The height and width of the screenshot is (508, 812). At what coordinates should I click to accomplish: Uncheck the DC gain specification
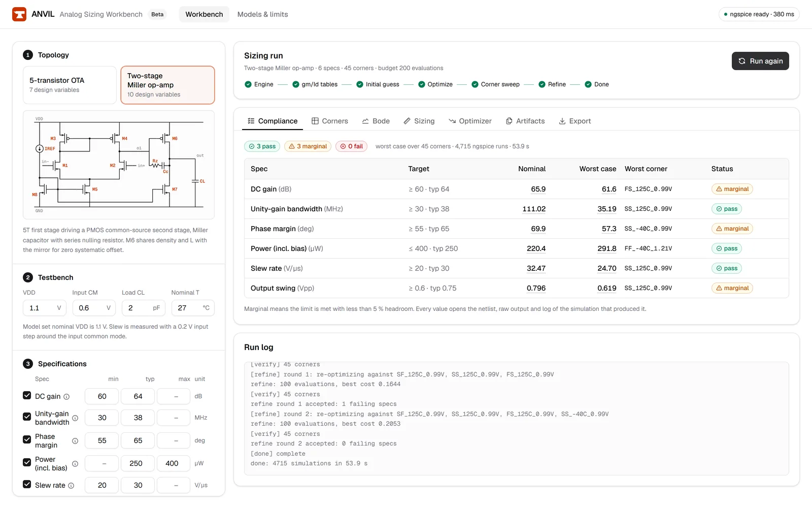(x=27, y=395)
